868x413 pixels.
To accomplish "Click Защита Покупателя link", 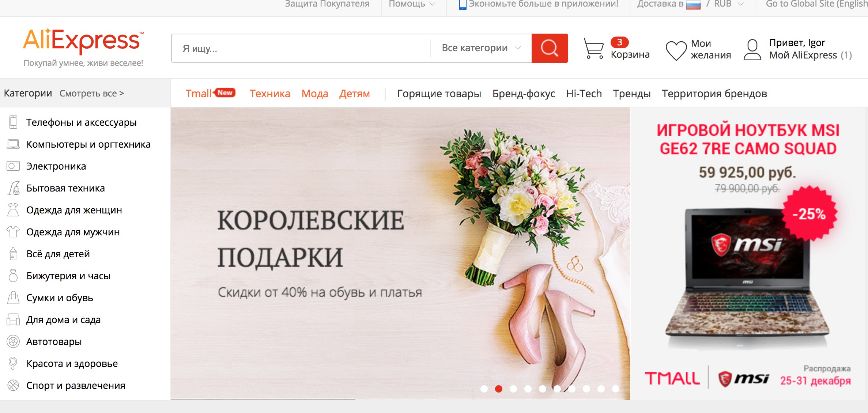I will coord(327,4).
